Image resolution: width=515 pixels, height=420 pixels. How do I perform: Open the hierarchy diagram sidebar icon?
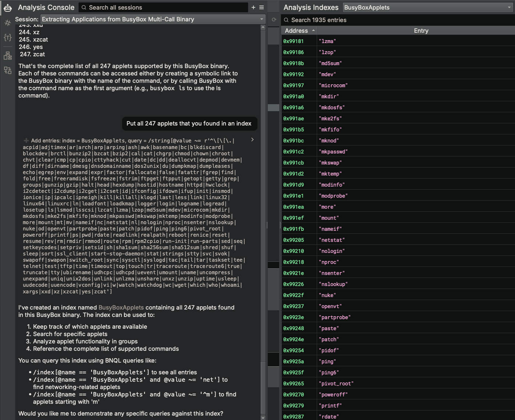click(x=8, y=56)
